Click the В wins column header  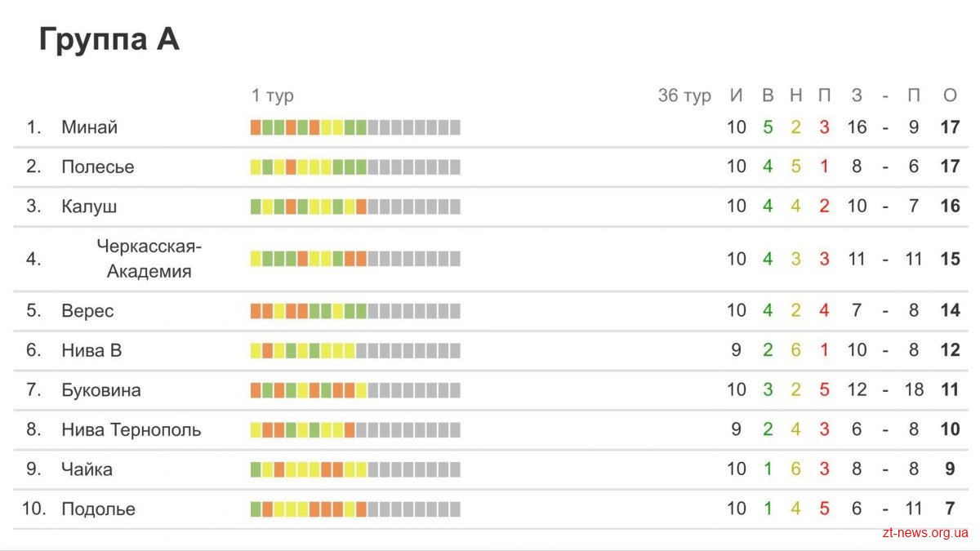[x=768, y=96]
